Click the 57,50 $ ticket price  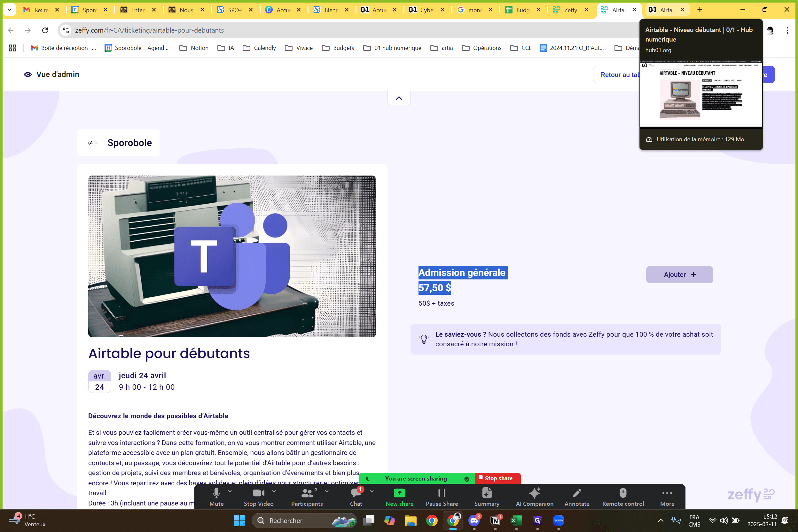click(434, 288)
